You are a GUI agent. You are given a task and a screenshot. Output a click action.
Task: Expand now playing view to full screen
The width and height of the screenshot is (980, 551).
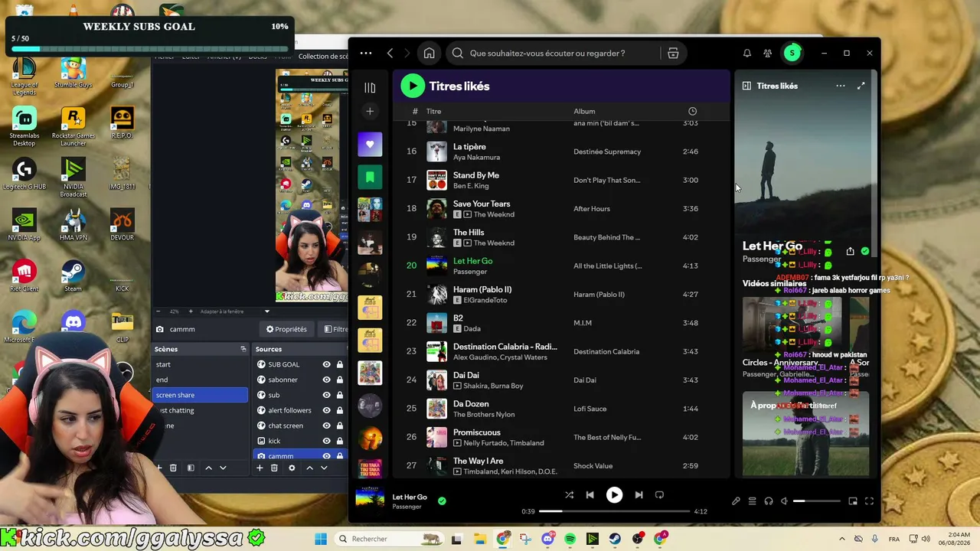[x=861, y=86]
